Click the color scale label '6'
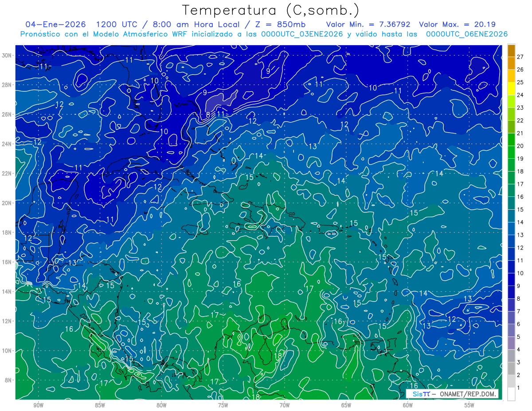Image resolution: width=532 pixels, height=411 pixels. (518, 324)
